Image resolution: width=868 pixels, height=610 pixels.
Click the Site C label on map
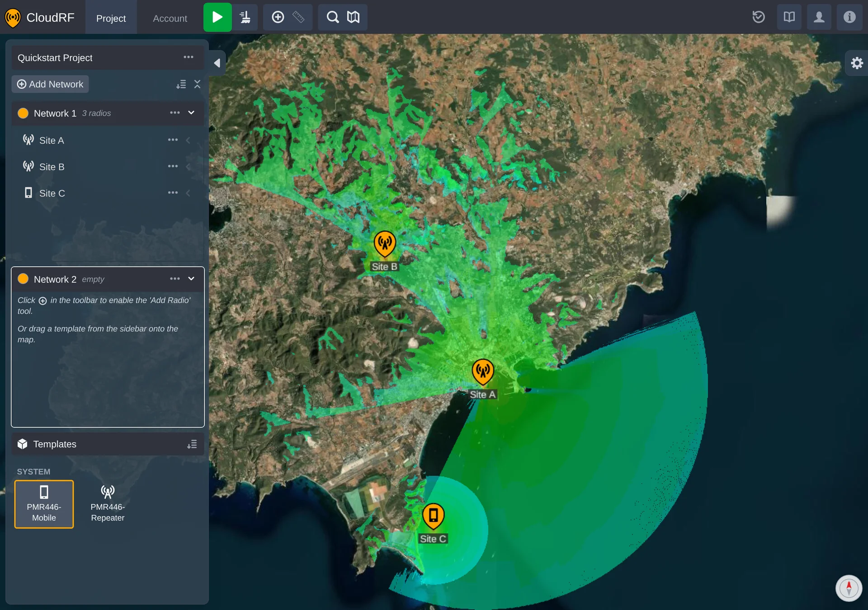tap(433, 539)
